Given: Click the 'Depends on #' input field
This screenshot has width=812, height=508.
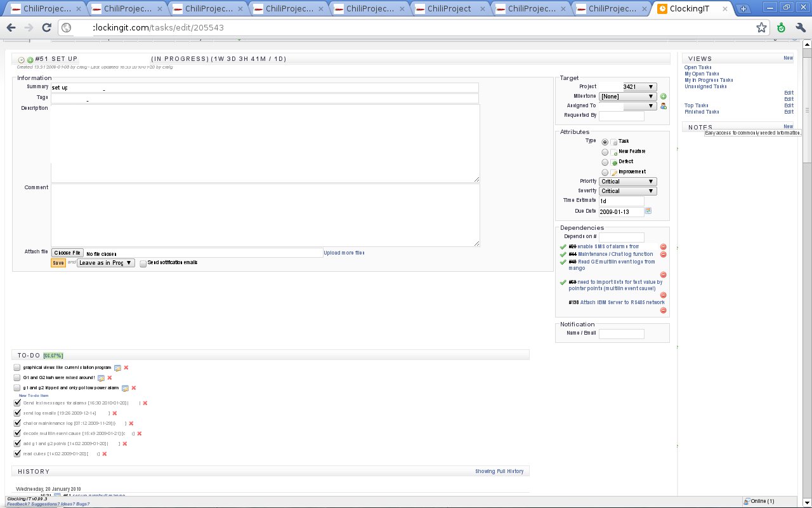Looking at the screenshot, I should [x=622, y=237].
